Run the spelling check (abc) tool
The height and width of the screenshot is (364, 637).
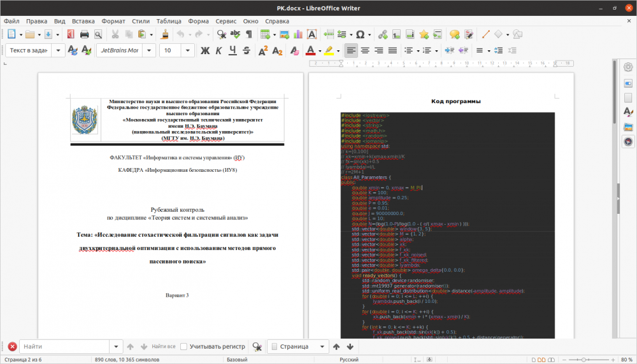pos(236,34)
